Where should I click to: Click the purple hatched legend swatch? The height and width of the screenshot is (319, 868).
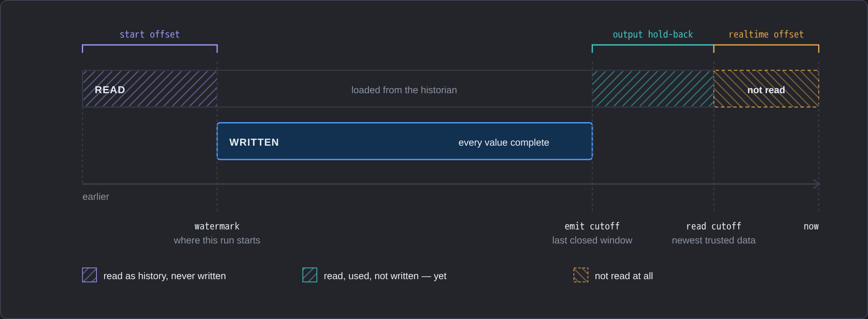coord(89,275)
